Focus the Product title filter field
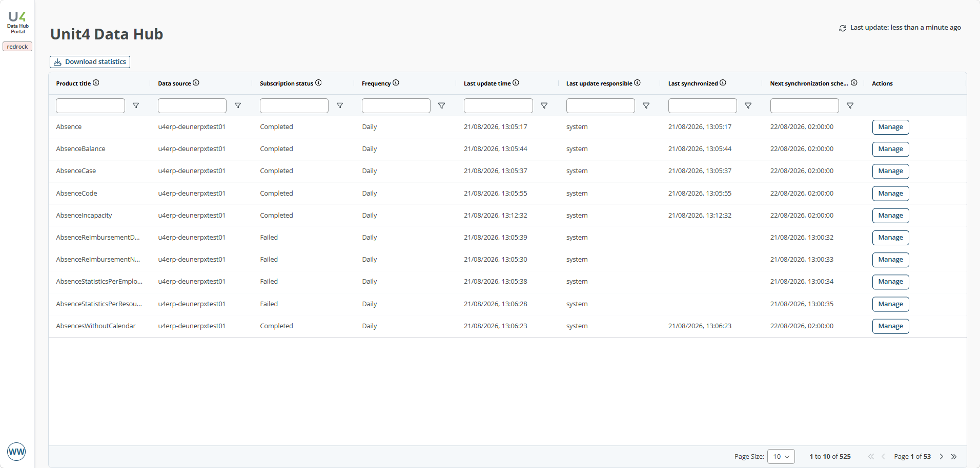Image resolution: width=980 pixels, height=468 pixels. click(90, 105)
